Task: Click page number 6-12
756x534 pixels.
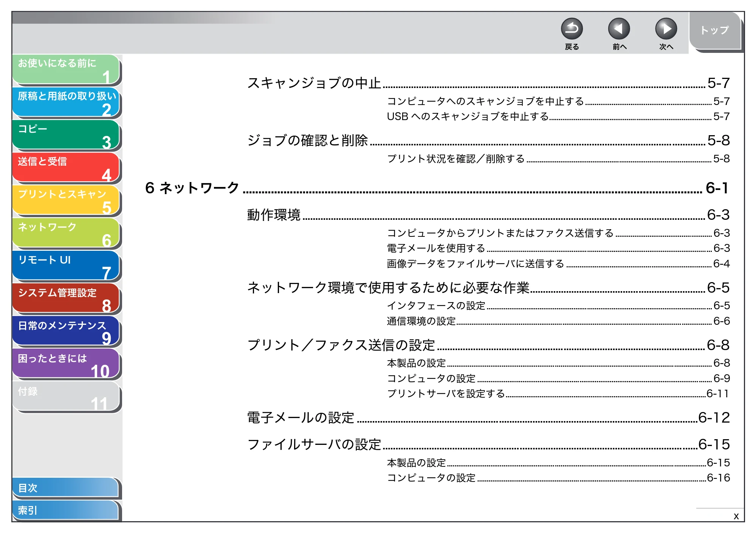Action: pyautogui.click(x=714, y=418)
